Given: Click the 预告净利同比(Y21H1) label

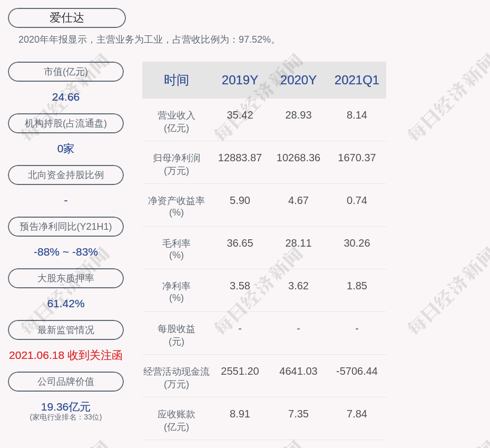Looking at the screenshot, I should pyautogui.click(x=66, y=227).
